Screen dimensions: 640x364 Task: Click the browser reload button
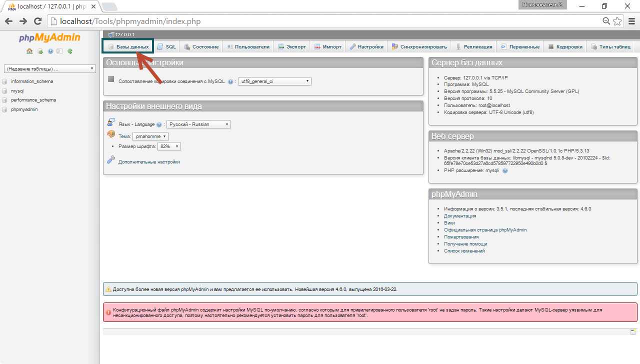pyautogui.click(x=37, y=21)
